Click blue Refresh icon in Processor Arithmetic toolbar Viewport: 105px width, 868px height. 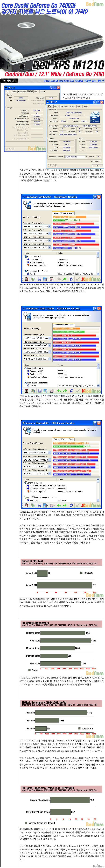coord(71,279)
